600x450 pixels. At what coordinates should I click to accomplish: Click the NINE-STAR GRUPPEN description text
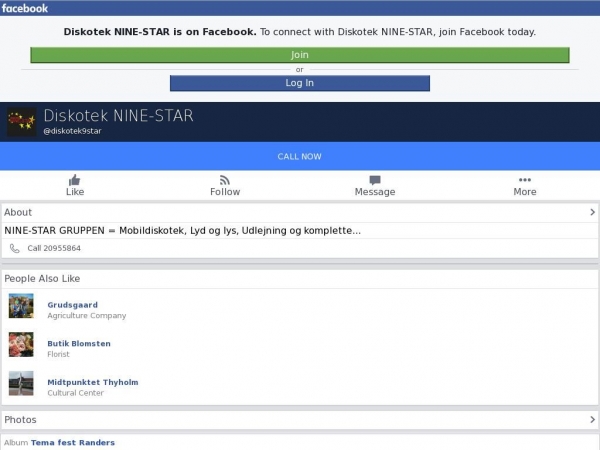183,231
